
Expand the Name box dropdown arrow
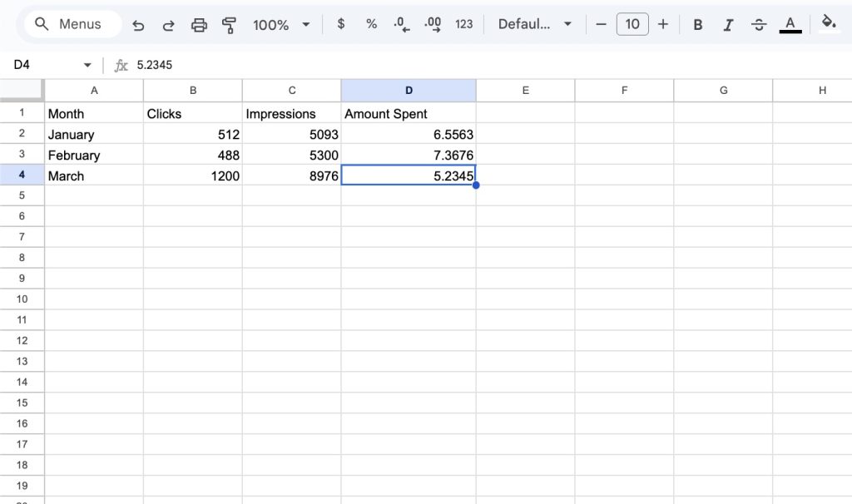tap(87, 65)
